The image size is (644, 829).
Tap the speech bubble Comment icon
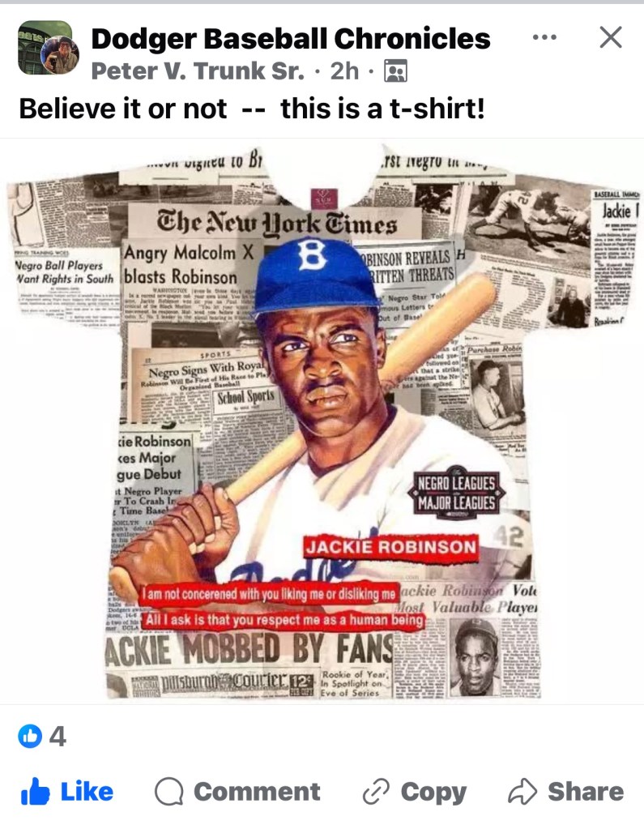point(169,792)
